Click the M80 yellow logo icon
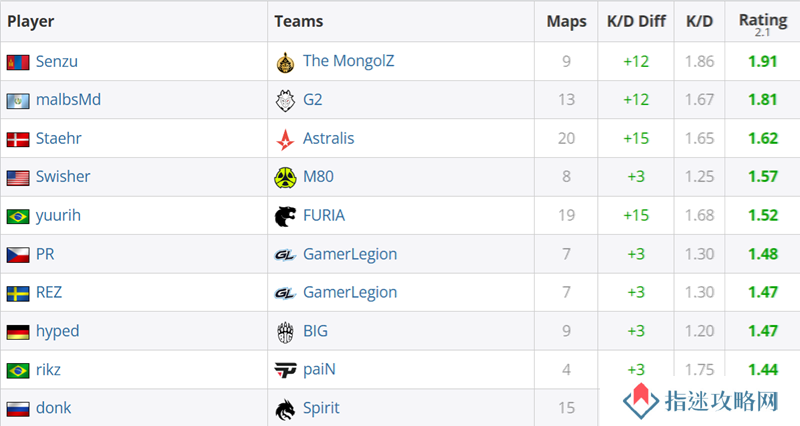 (285, 178)
